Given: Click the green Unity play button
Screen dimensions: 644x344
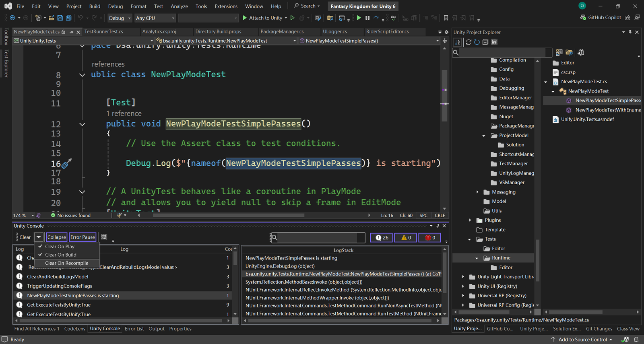Looking at the screenshot, I should [x=359, y=18].
